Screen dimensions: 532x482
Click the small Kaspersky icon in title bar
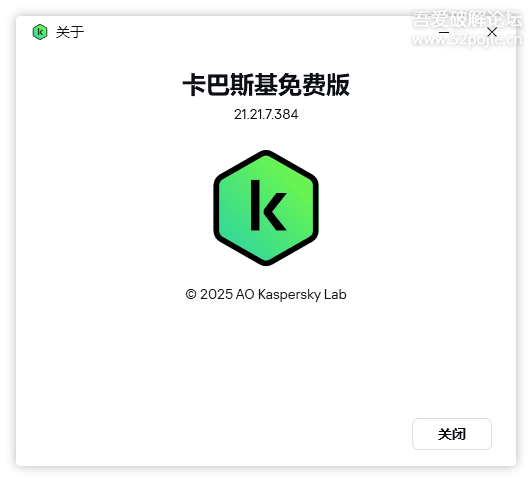pyautogui.click(x=40, y=32)
